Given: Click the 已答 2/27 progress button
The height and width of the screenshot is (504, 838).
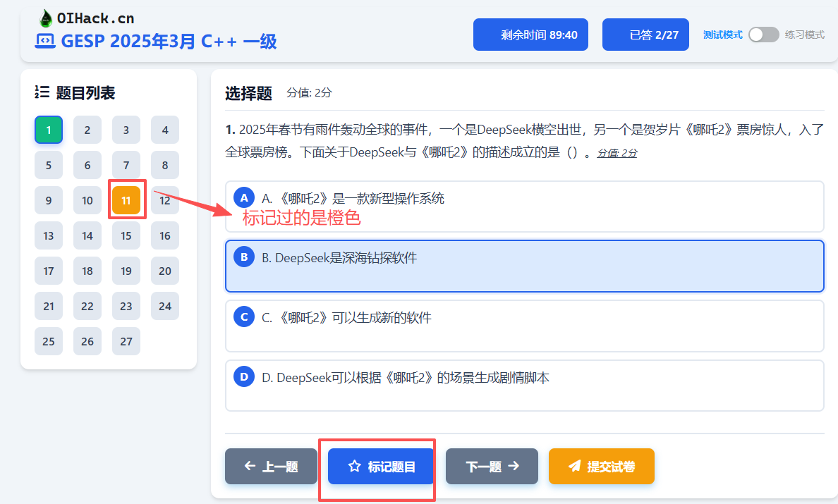Looking at the screenshot, I should pos(645,35).
